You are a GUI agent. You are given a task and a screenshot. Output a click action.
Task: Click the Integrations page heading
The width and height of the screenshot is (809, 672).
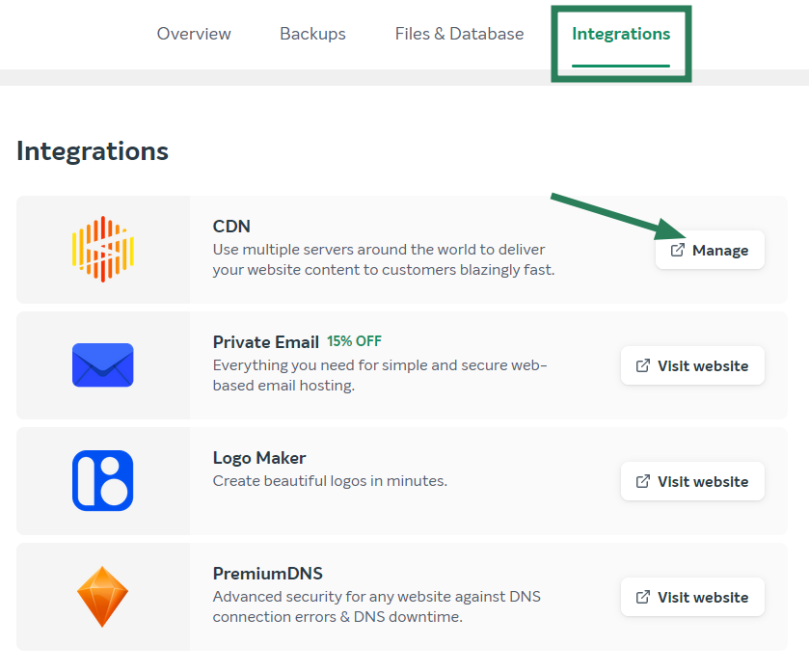coord(92,150)
